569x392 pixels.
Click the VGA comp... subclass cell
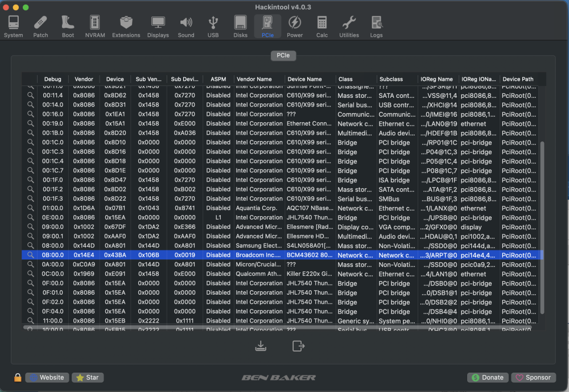(x=397, y=227)
